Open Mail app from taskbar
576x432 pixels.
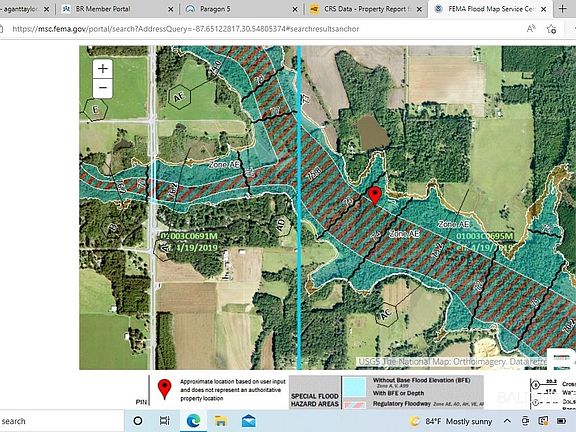pyautogui.click(x=249, y=421)
